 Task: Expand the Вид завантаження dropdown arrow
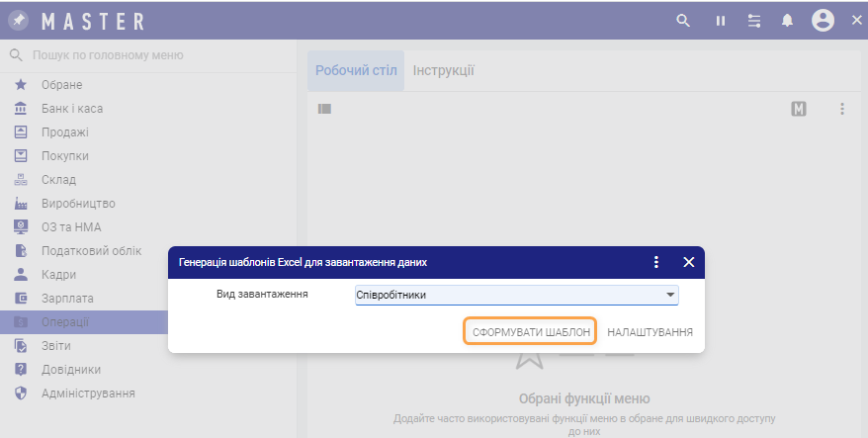point(670,295)
